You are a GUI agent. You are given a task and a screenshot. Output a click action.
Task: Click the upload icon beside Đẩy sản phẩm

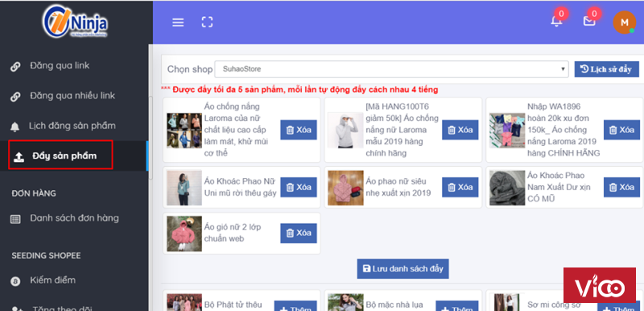19,157
